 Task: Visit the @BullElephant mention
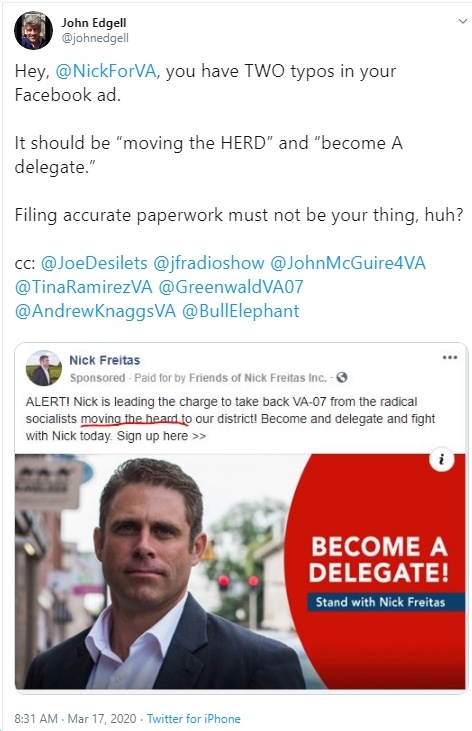coord(241,310)
